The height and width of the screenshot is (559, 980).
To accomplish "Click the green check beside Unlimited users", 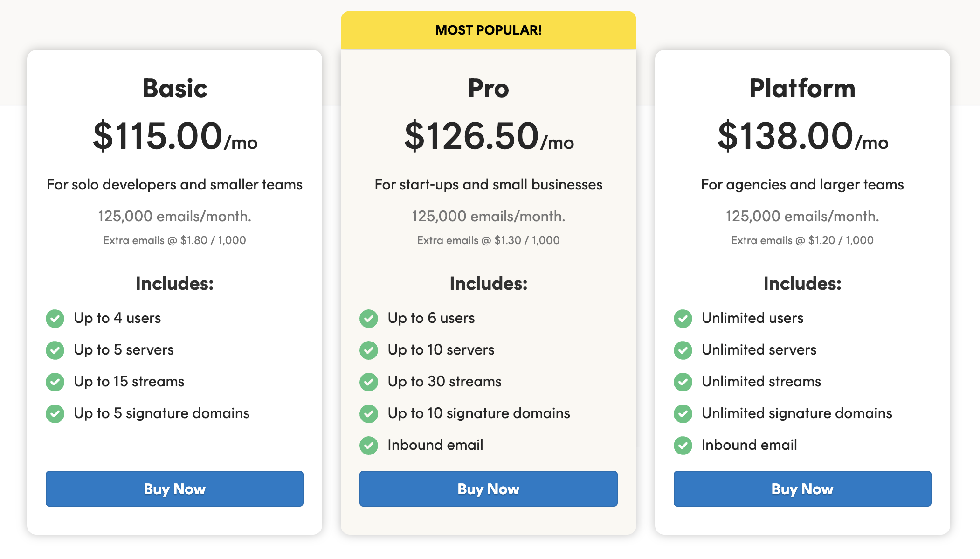I will click(x=683, y=319).
